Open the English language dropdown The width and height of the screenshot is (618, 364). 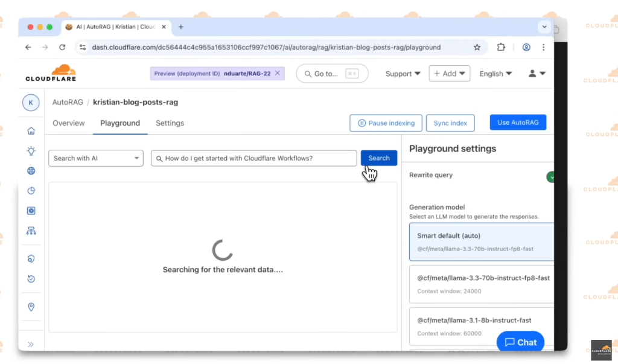click(x=495, y=73)
